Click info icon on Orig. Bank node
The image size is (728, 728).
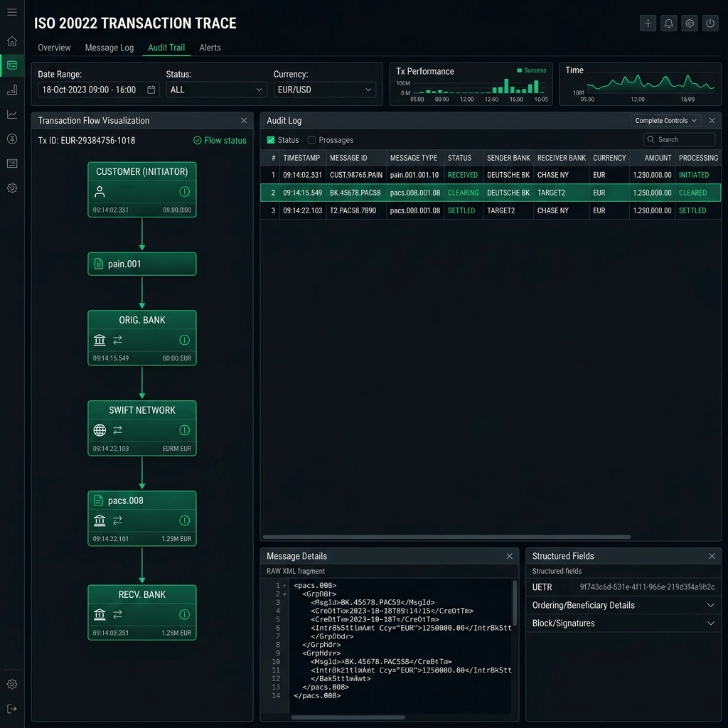click(184, 340)
